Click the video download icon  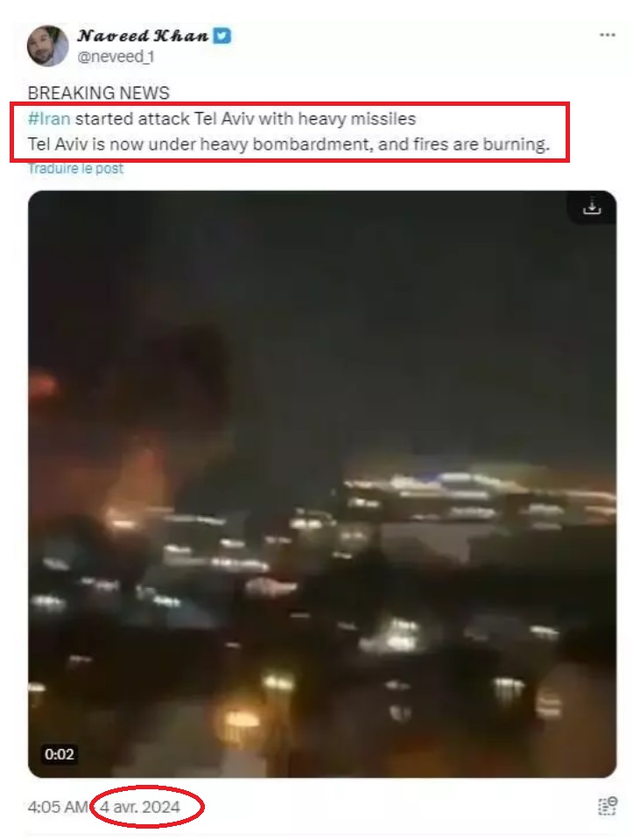pyautogui.click(x=592, y=206)
